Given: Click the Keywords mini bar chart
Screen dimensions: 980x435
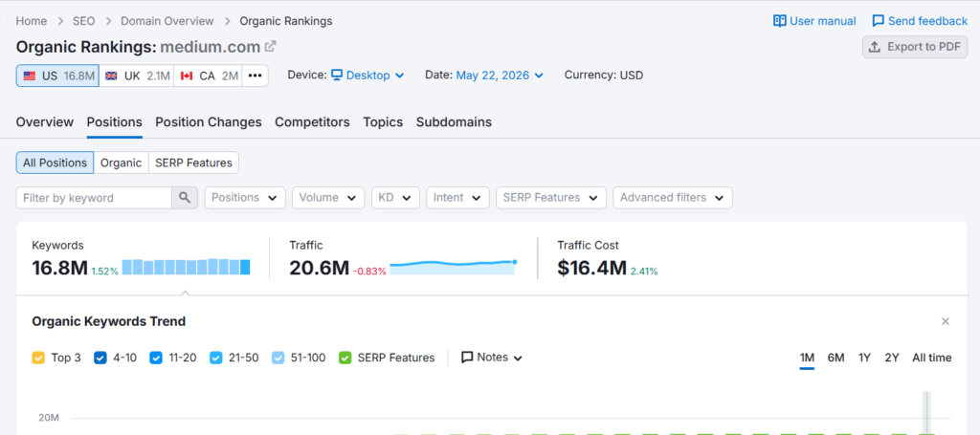Looking at the screenshot, I should click(x=187, y=267).
